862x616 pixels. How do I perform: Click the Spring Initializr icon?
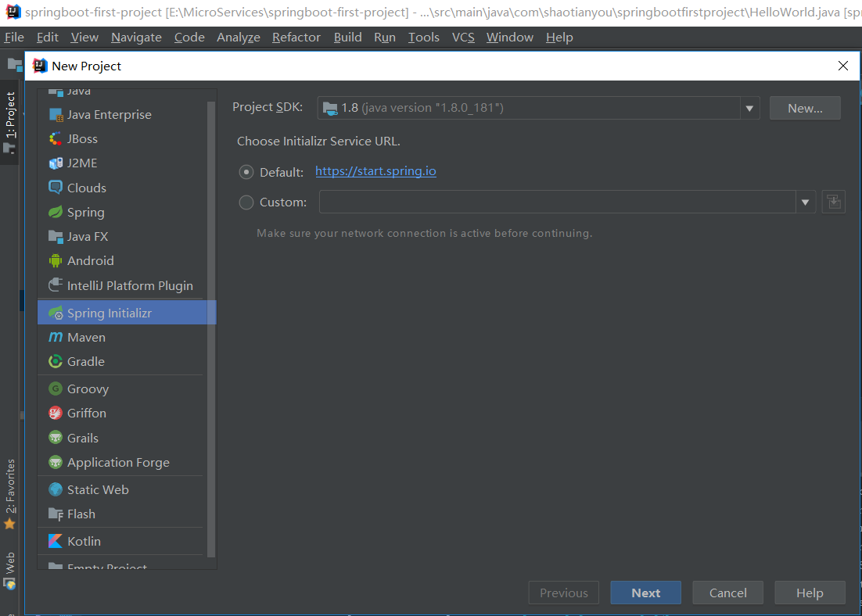(x=56, y=313)
